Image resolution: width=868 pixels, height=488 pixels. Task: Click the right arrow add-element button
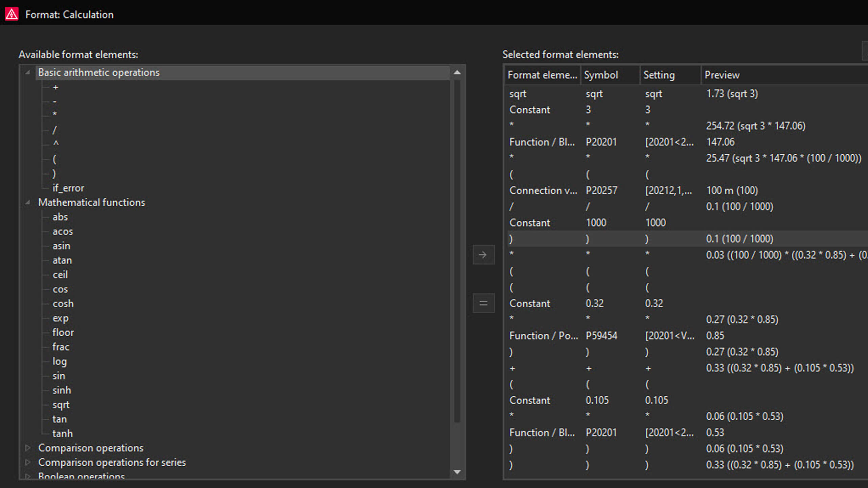483,254
